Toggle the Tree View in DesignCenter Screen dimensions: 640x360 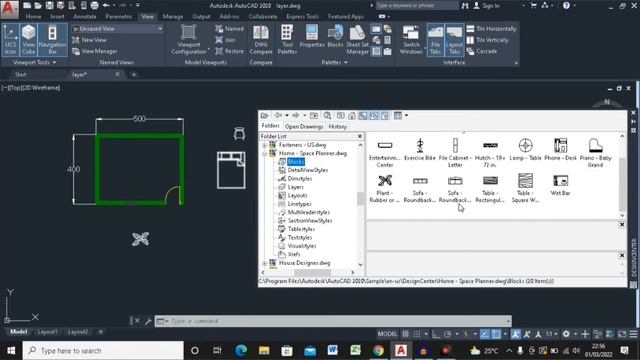pos(363,116)
